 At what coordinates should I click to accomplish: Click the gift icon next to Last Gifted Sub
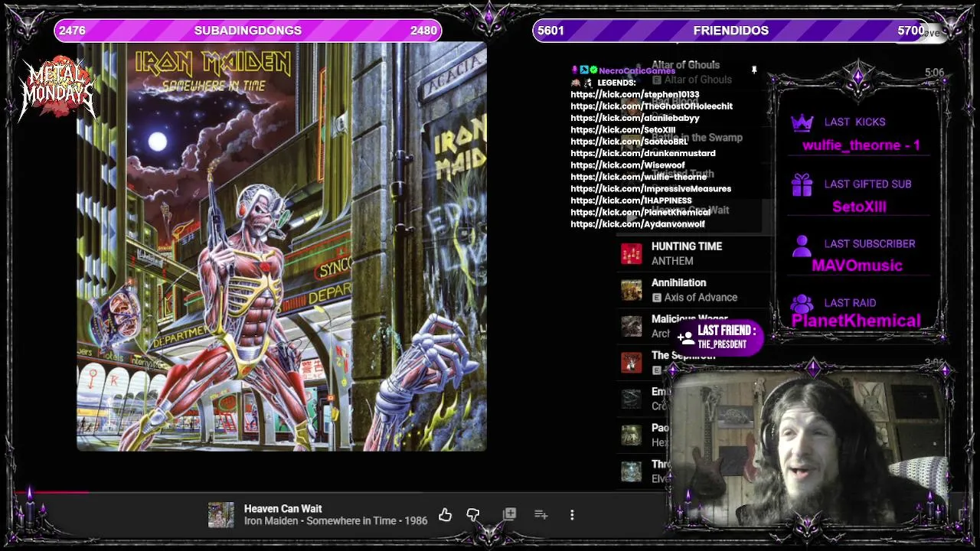tap(802, 184)
